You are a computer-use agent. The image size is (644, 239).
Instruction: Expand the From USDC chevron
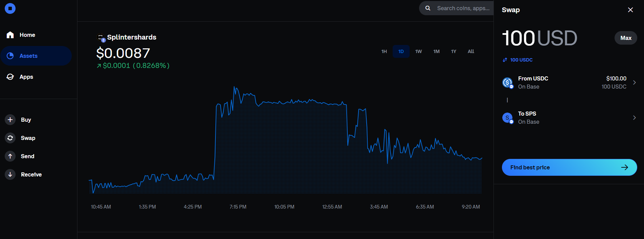tap(635, 82)
